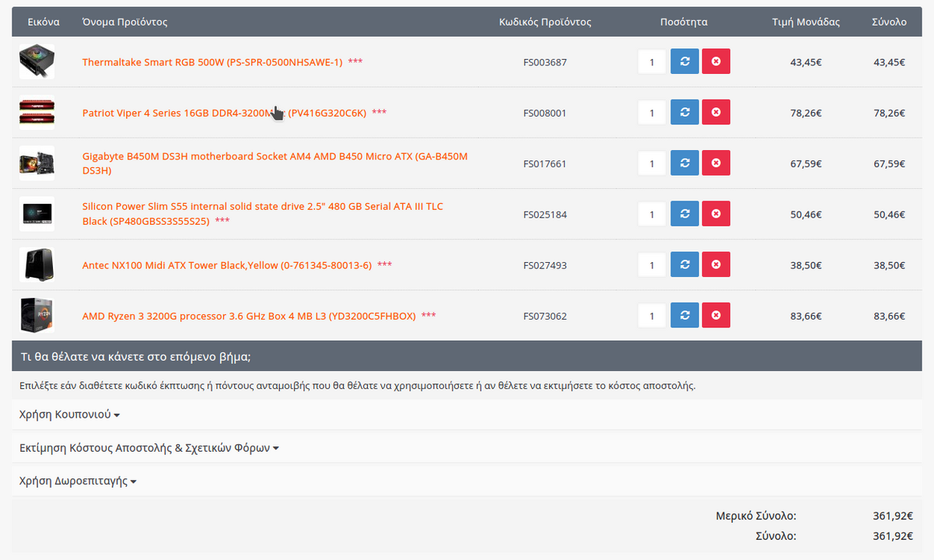934x560 pixels.
Task: Click the Τιμή Μονάδας column header
Action: click(x=806, y=22)
